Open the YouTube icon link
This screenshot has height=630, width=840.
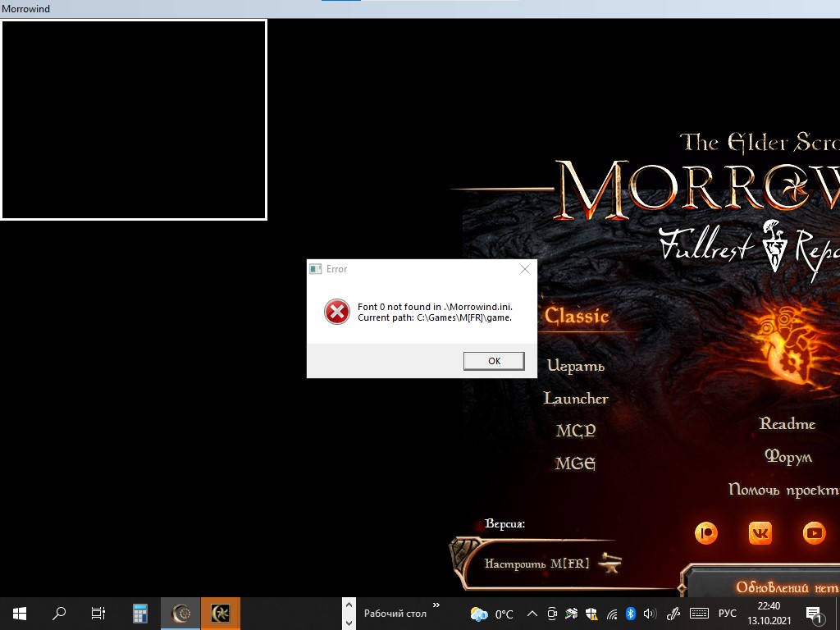814,533
